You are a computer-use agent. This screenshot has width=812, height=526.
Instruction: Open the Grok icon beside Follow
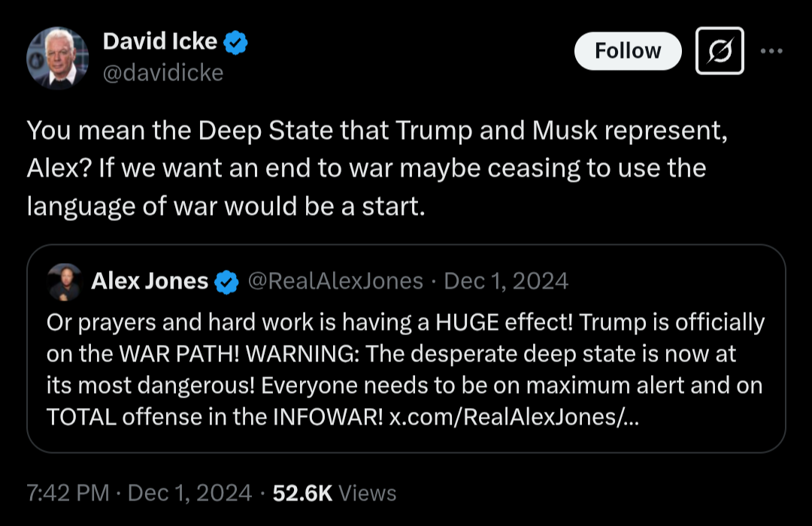pyautogui.click(x=720, y=51)
